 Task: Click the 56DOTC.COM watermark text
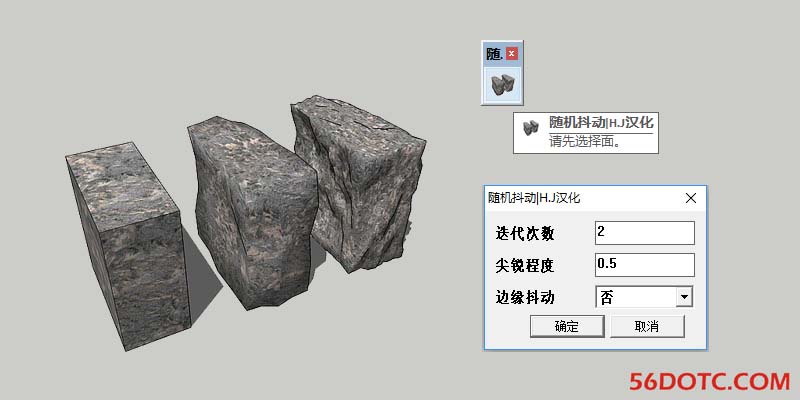(x=709, y=381)
